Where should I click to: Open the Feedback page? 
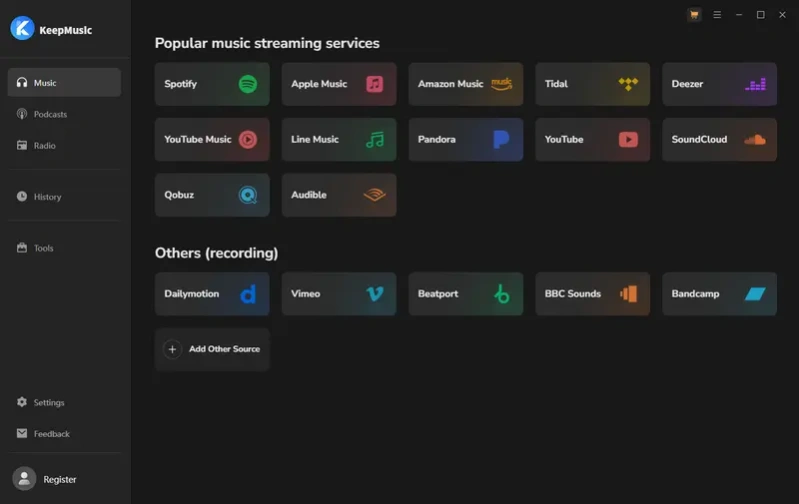click(x=64, y=434)
